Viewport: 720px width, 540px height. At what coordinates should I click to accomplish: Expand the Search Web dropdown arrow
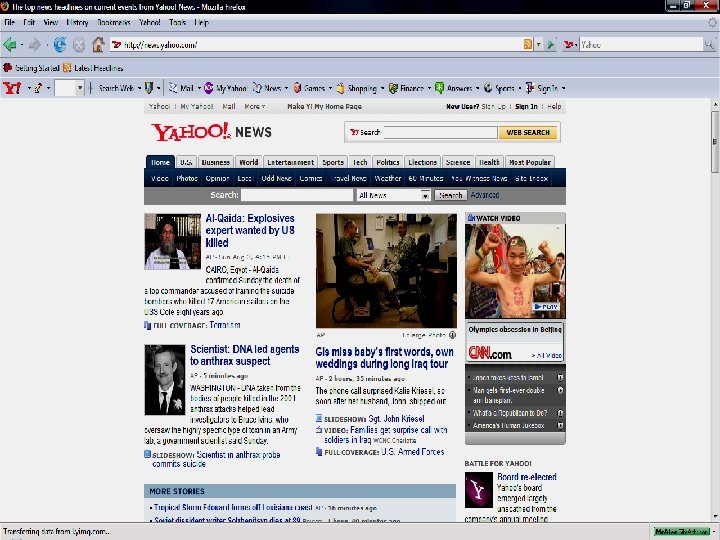[139, 88]
